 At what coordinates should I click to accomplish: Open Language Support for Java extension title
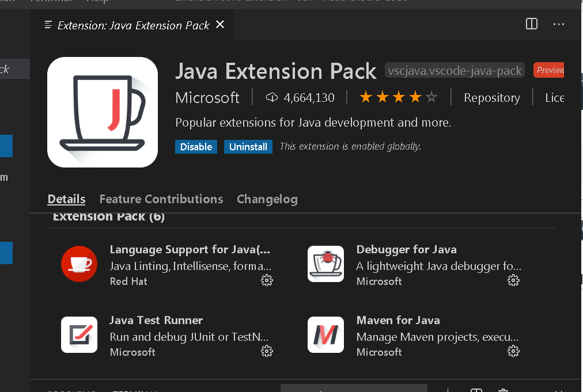pos(190,249)
